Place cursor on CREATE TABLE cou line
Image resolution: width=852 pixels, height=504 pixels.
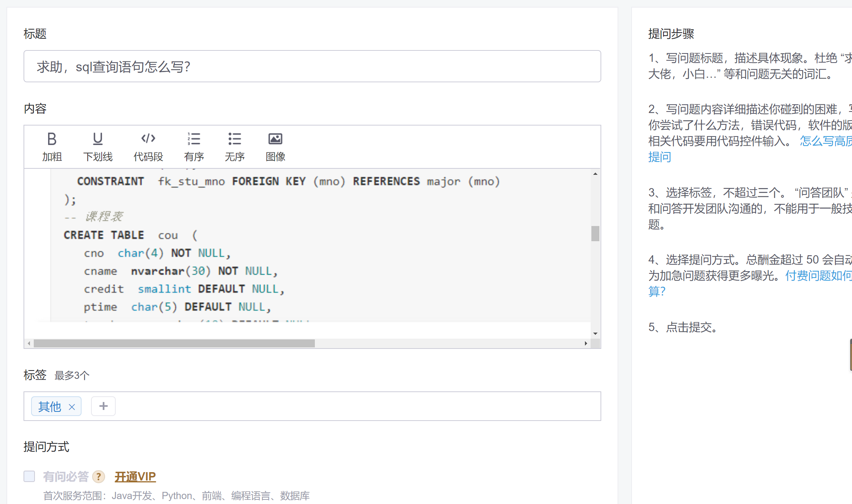point(130,235)
